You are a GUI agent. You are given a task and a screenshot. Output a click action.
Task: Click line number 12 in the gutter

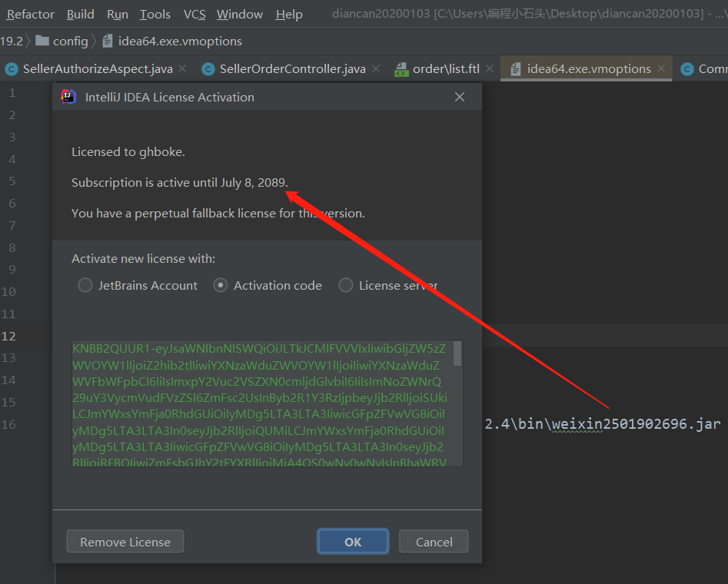pyautogui.click(x=8, y=336)
